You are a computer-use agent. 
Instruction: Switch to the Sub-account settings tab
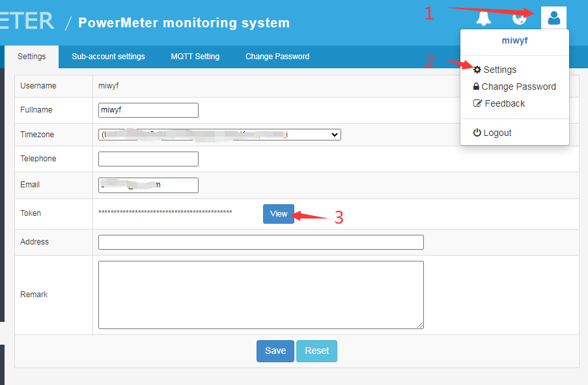click(x=108, y=57)
